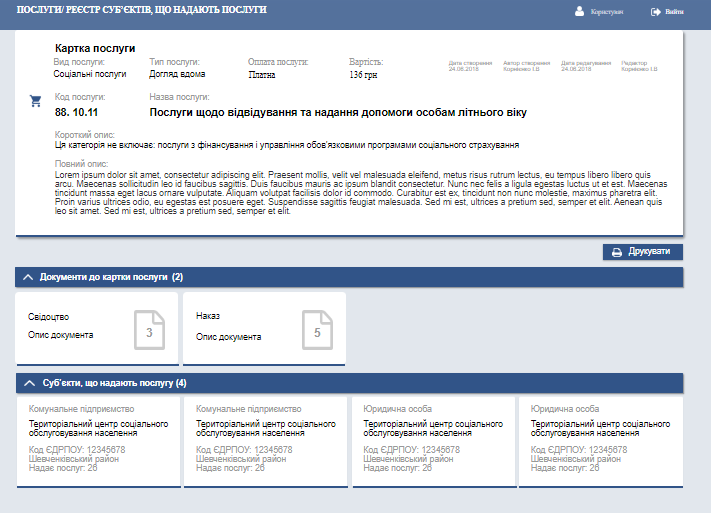Open the Наказ document card title

pyautogui.click(x=208, y=316)
